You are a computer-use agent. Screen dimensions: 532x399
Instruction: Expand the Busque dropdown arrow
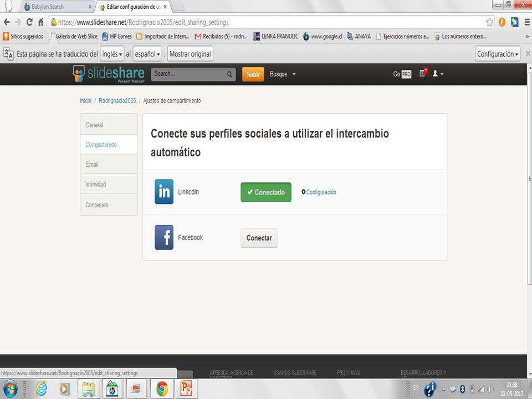[x=294, y=74]
